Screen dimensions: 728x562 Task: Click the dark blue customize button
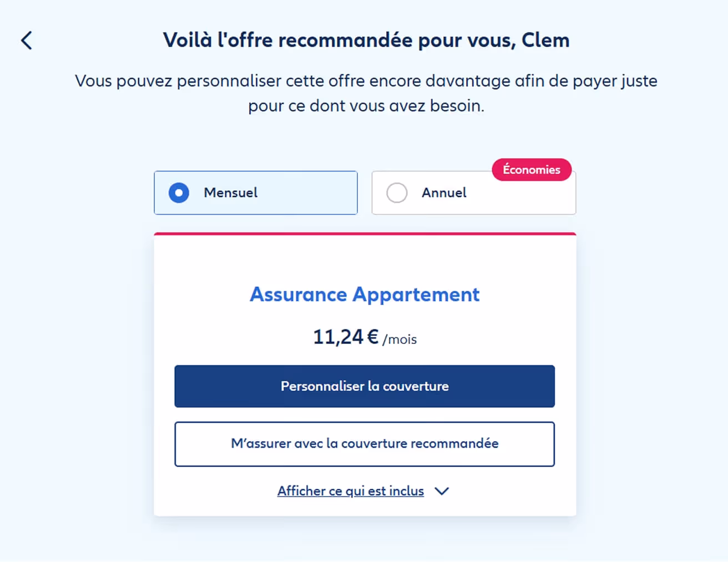[365, 386]
